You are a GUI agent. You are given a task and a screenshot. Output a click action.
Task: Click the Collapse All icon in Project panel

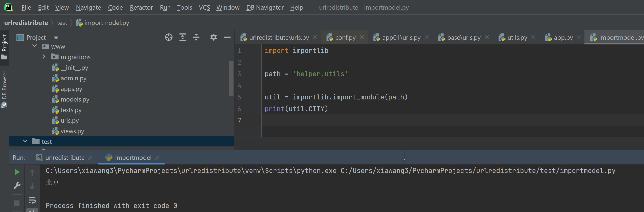click(x=196, y=37)
